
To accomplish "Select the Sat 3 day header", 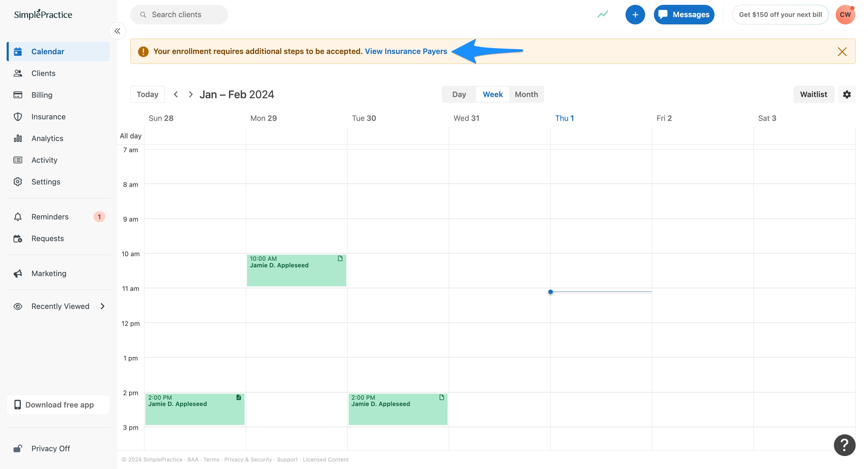I will [767, 118].
